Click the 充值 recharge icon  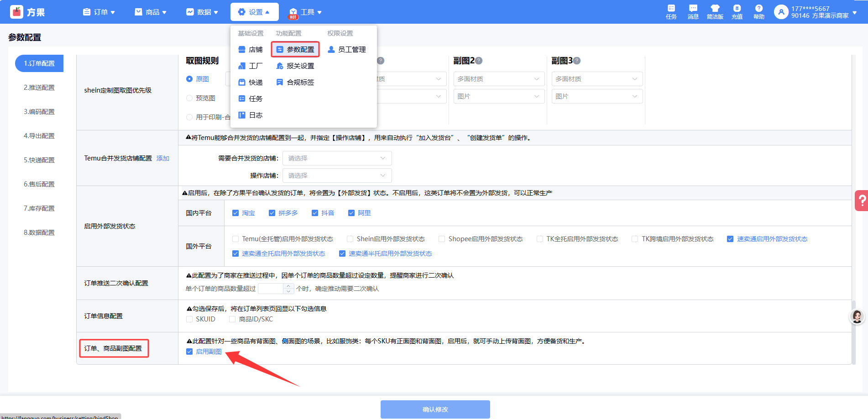click(737, 11)
